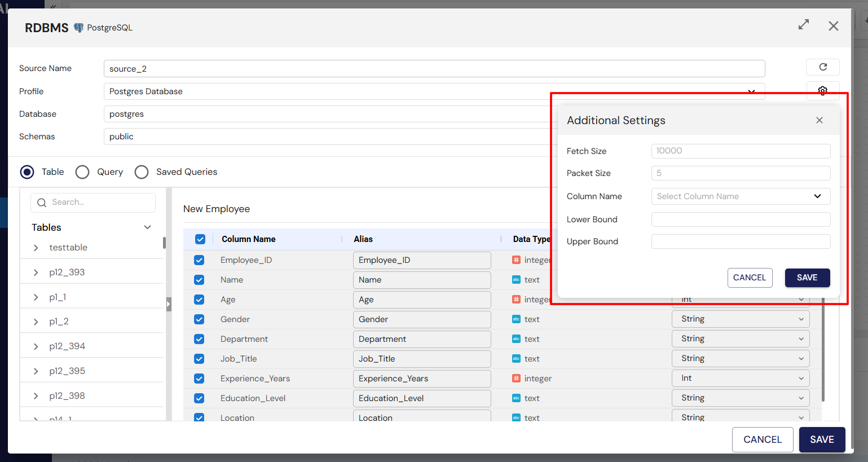Viewport: 868px width, 462px height.
Task: Uncheck the Gender column checkbox
Action: 199,319
